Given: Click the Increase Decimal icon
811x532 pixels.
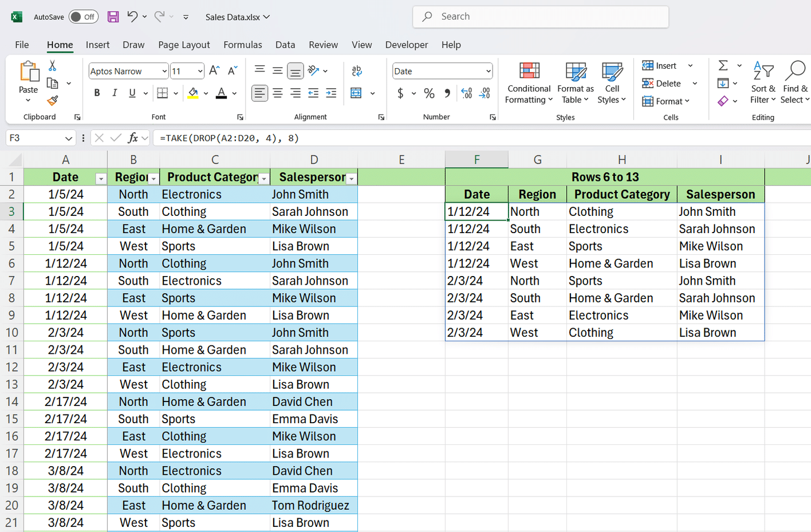Looking at the screenshot, I should pos(467,93).
